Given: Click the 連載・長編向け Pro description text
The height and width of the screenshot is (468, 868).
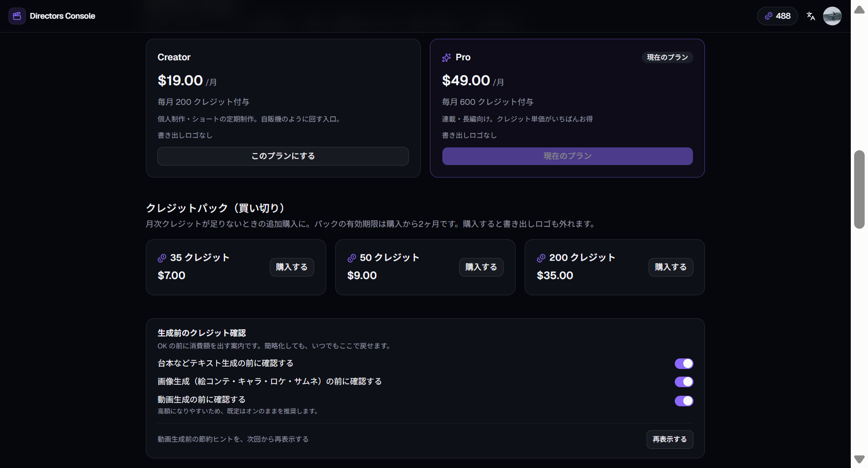Looking at the screenshot, I should pos(517,119).
